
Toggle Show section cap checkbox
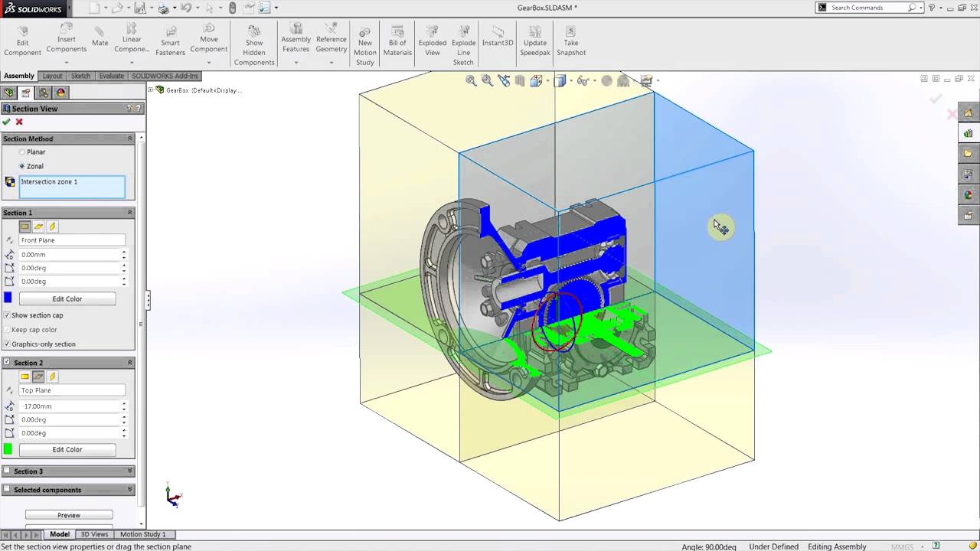coord(7,315)
